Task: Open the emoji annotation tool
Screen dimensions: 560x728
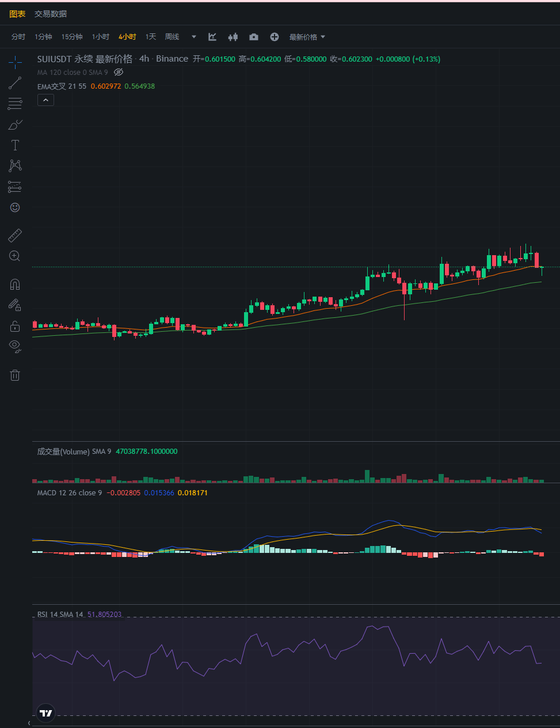Action: tap(14, 207)
